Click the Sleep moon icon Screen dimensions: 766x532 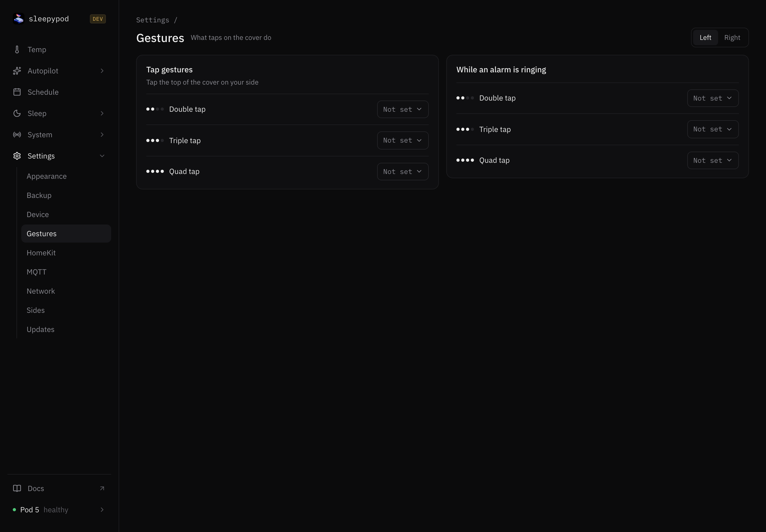(x=17, y=113)
